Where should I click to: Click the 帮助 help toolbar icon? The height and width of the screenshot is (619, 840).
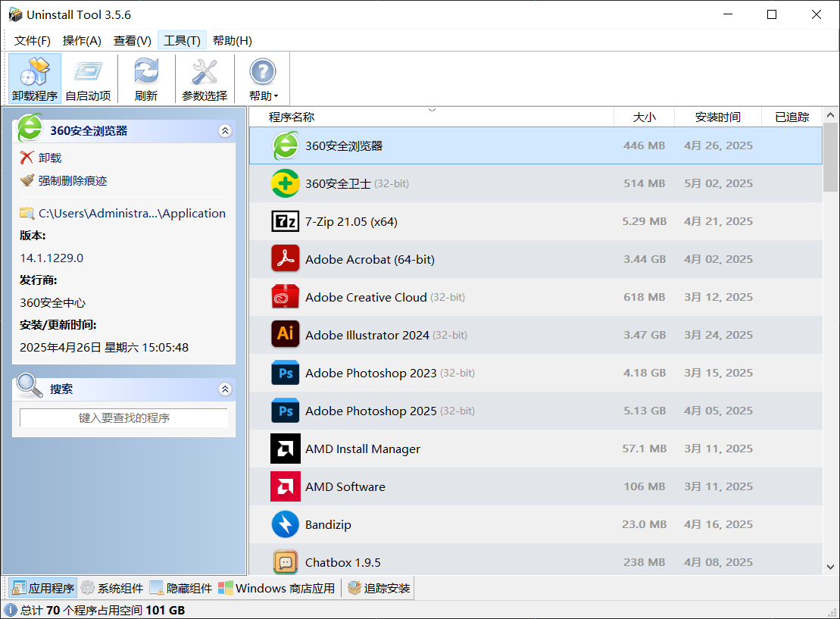pyautogui.click(x=263, y=72)
